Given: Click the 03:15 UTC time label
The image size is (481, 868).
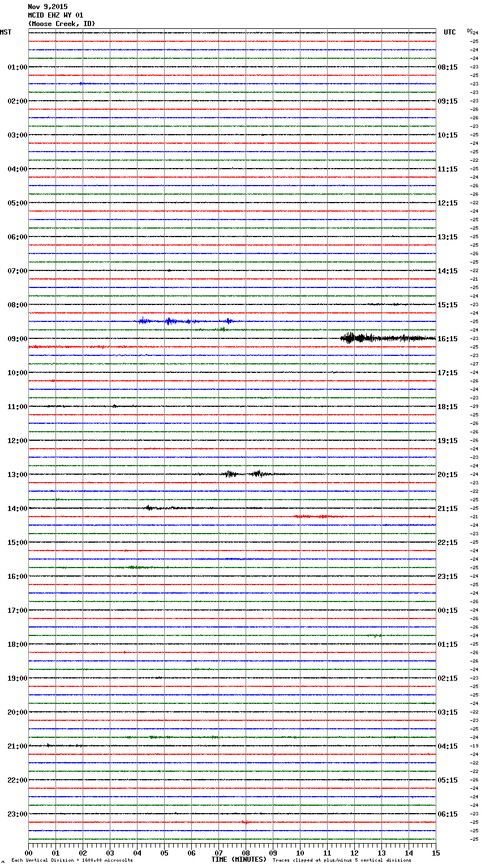Looking at the screenshot, I should (x=448, y=712).
